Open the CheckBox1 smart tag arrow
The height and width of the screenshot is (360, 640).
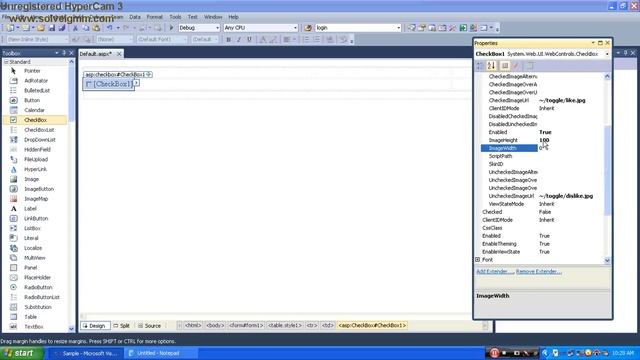137,83
